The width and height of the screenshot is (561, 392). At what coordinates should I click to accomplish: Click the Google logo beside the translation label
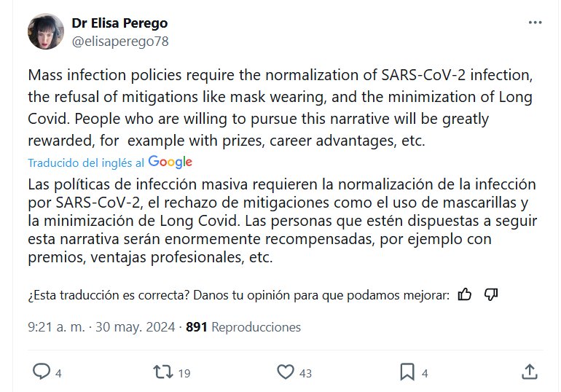[x=170, y=162]
